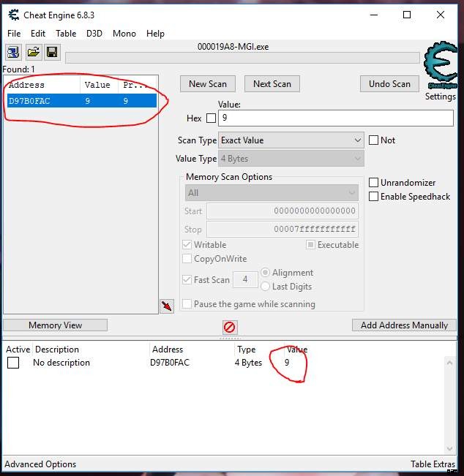Open the memory region All dropdown
Viewport: 464px width, 476px height.
[271, 193]
